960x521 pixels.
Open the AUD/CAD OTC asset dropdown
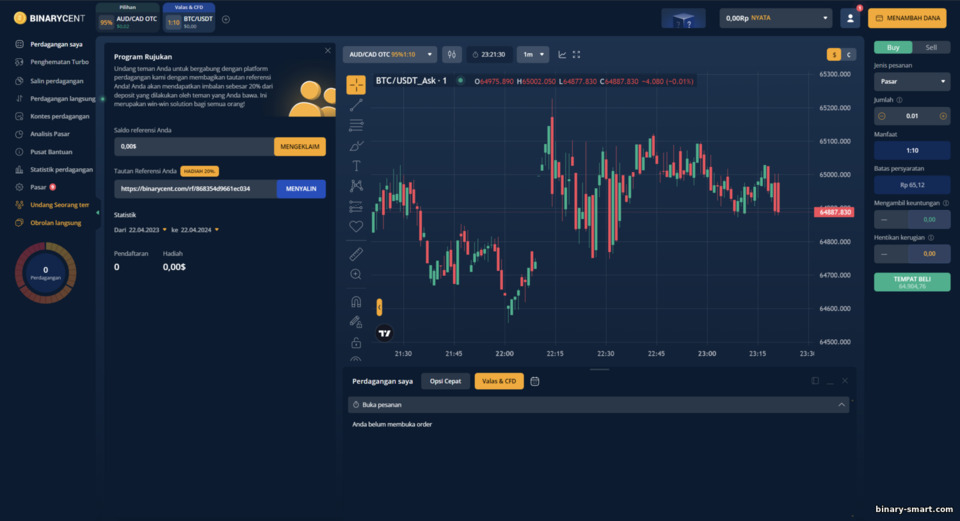point(389,54)
